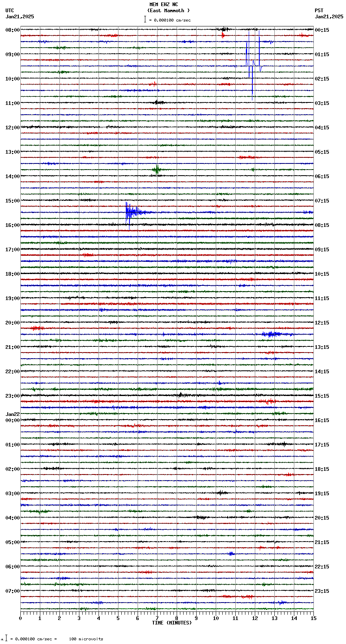Click the 13:00 UTC row label
The image size is (346, 644).
[x=13, y=152]
